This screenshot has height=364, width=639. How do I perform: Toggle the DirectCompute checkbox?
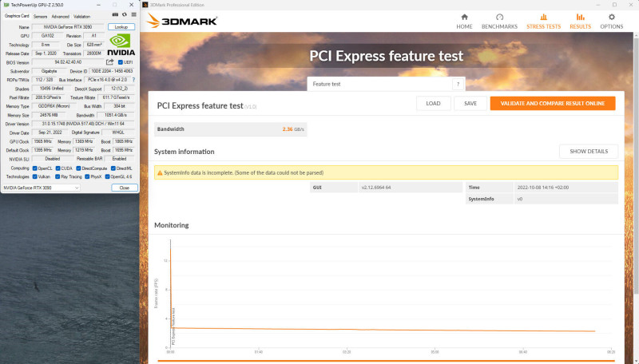pyautogui.click(x=78, y=168)
